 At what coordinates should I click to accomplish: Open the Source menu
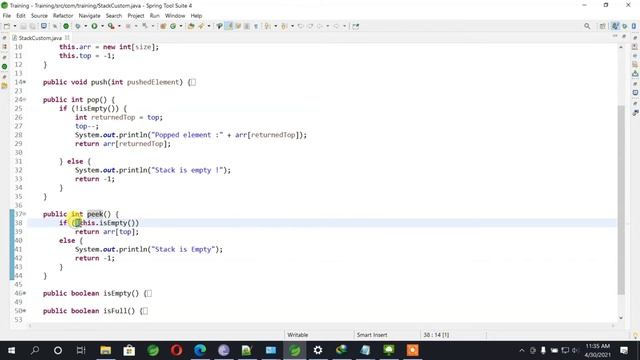pyautogui.click(x=39, y=16)
